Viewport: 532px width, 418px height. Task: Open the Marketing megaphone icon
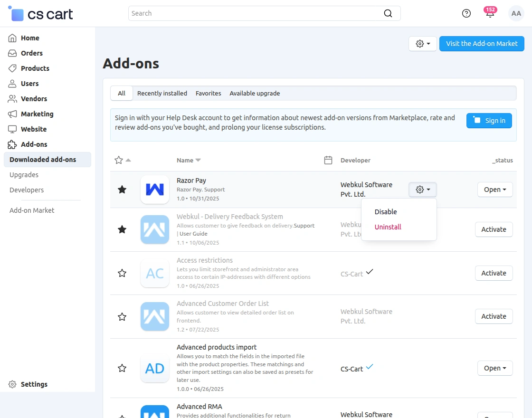pyautogui.click(x=12, y=114)
